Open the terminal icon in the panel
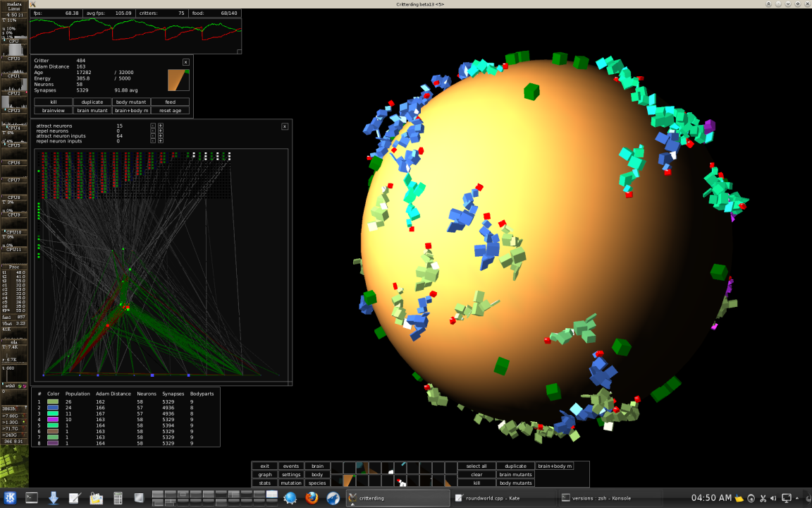The width and height of the screenshot is (812, 508). 32,497
